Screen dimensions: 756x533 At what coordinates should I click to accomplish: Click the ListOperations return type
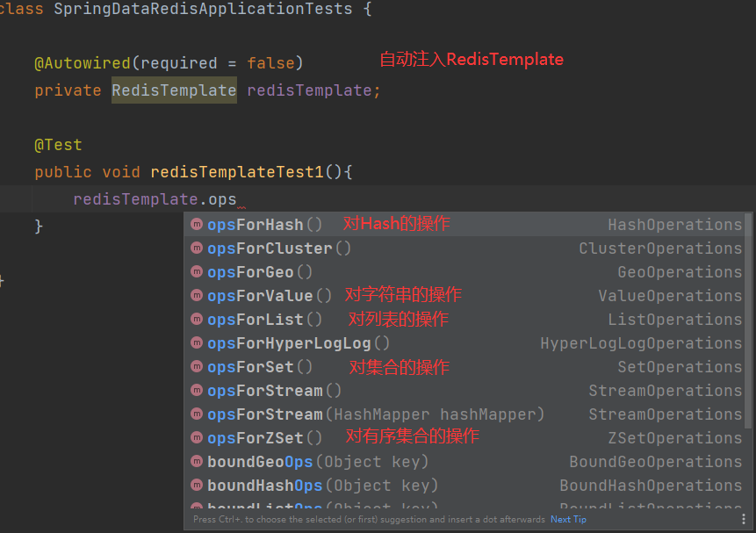pyautogui.click(x=674, y=319)
